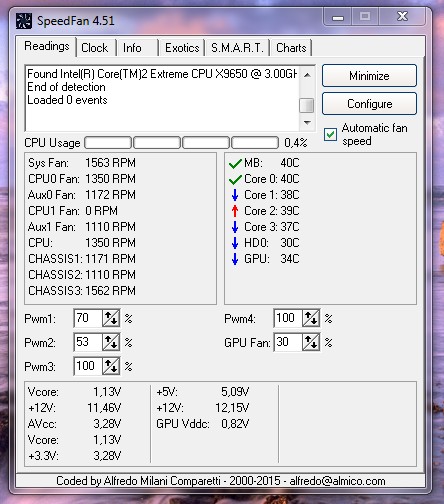Toggle the Automatic fan speed checkbox

330,135
